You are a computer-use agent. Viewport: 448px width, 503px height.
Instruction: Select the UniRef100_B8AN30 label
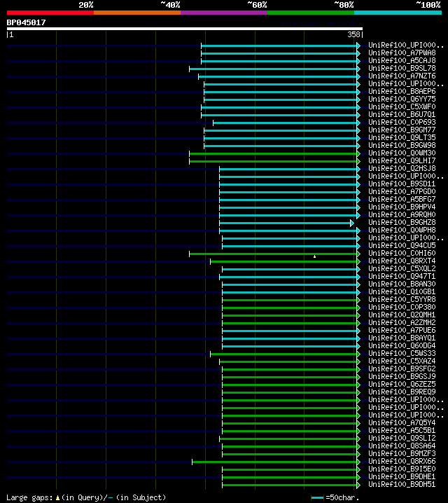point(402,284)
